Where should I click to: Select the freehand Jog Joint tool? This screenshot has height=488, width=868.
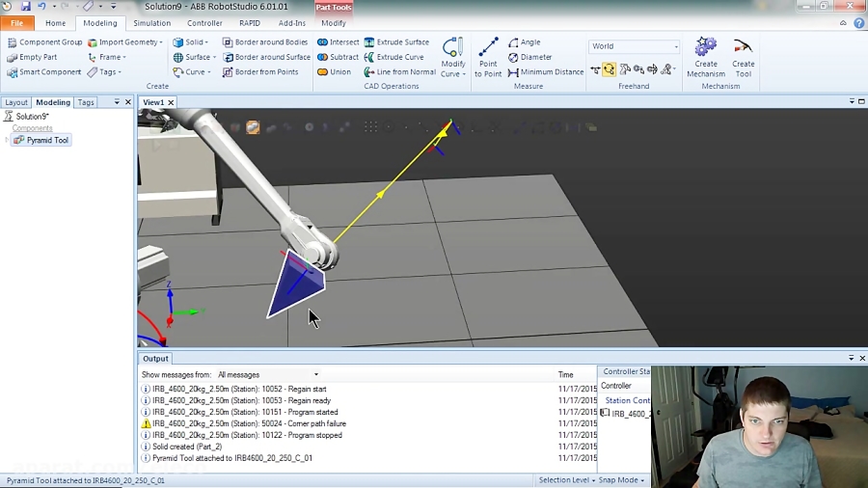tap(625, 69)
